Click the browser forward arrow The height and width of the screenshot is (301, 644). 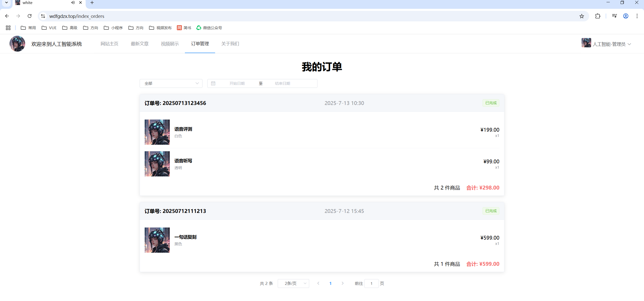pos(18,16)
